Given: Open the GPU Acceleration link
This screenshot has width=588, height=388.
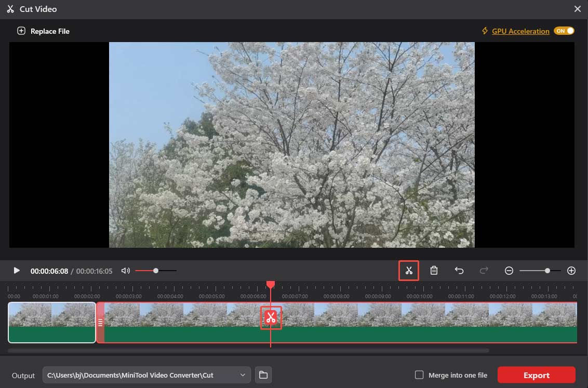Looking at the screenshot, I should 520,31.
